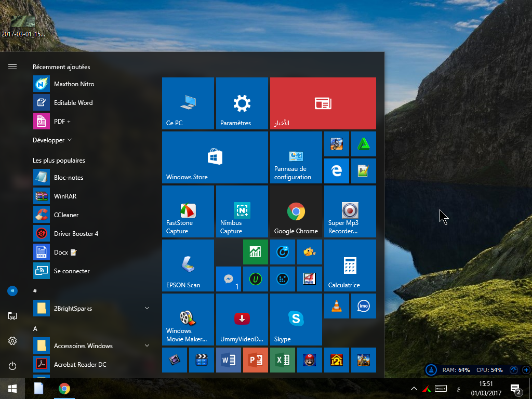Open the Mario game tile

pos(310,360)
